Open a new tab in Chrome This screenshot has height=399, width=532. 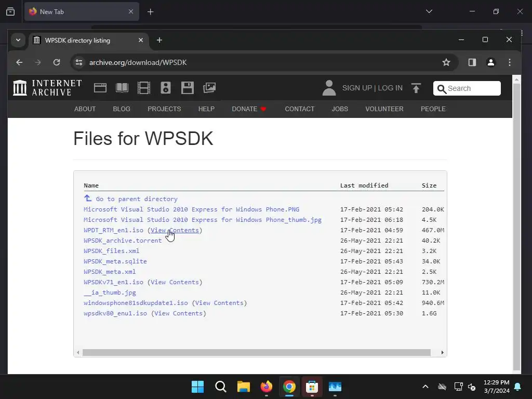coord(159,41)
